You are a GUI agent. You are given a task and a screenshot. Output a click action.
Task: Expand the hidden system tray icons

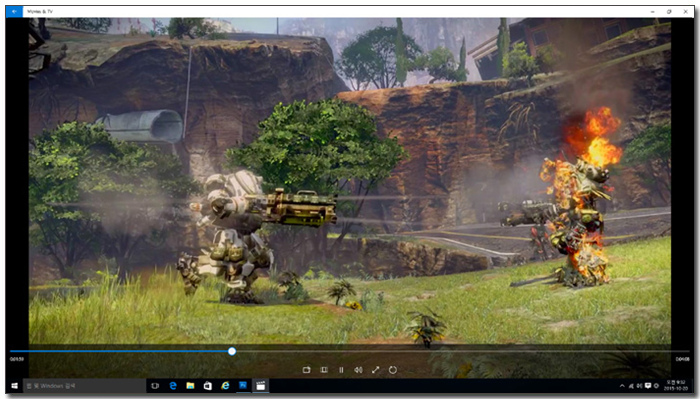point(622,386)
